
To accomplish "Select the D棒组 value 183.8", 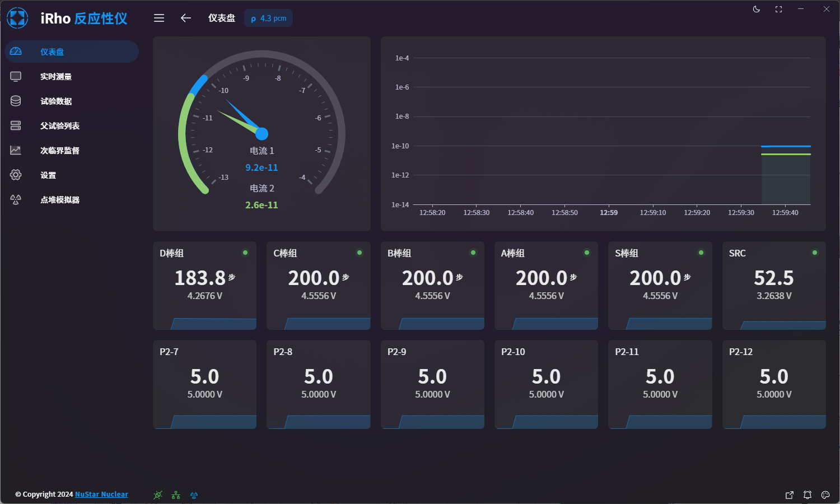I will [x=200, y=278].
